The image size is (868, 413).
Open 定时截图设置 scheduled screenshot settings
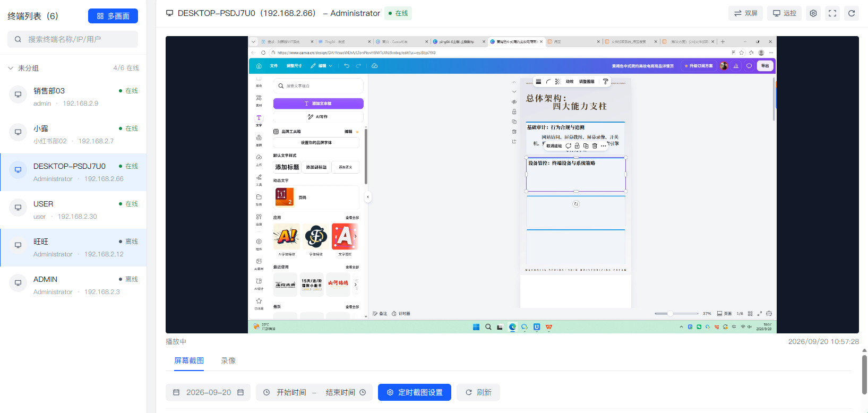(x=415, y=392)
